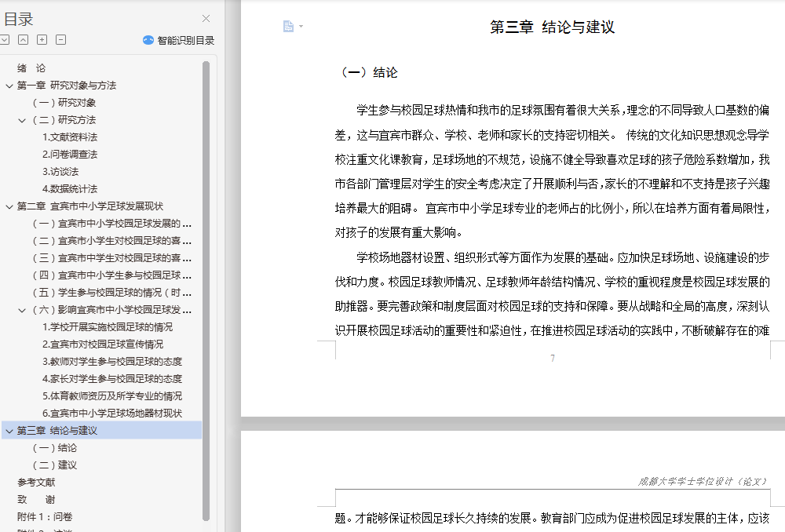The image size is (785, 532).
Task: Jump to (二)建议 in outline
Action: pos(55,465)
